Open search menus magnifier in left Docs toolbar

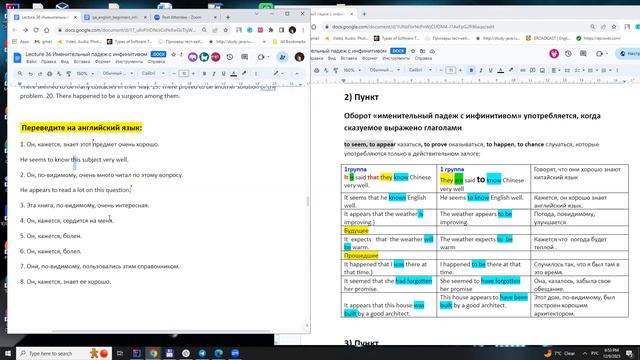pyautogui.click(x=20, y=74)
